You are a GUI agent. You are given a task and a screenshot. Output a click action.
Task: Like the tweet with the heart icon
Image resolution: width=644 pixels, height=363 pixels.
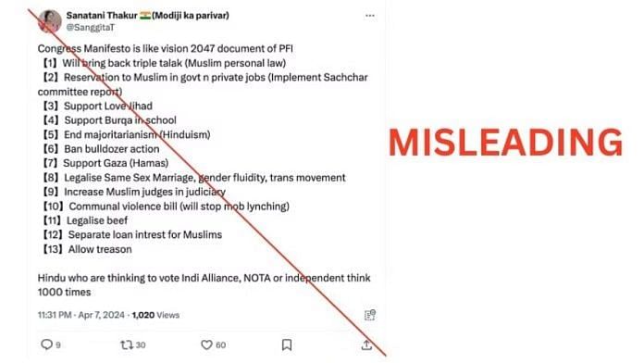206,344
